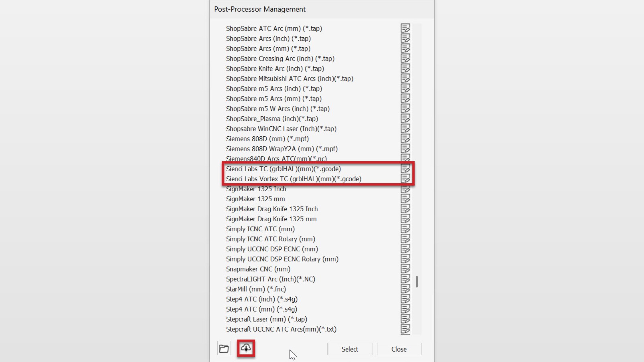Open edit icon for Simply ICNC ATC (mm)

click(405, 229)
